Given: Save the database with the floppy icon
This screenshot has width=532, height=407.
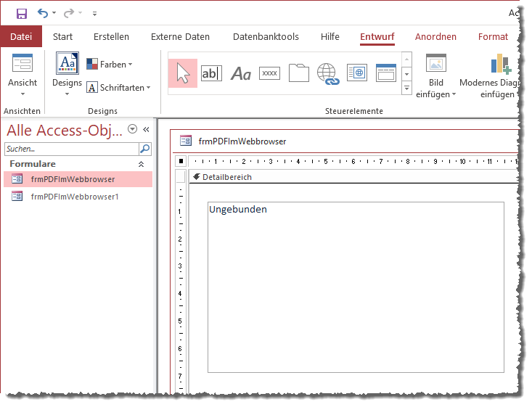Looking at the screenshot, I should pos(22,14).
